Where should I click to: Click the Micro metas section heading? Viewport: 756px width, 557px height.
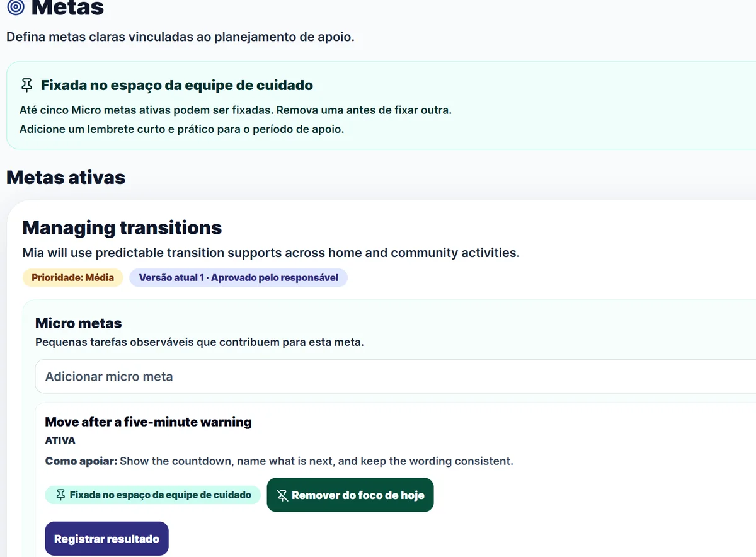point(79,323)
